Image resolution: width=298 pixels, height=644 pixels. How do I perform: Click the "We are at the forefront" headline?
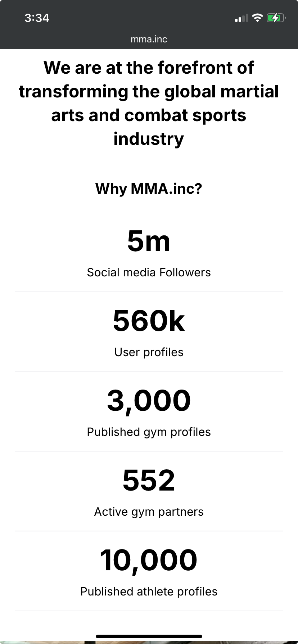tap(149, 103)
